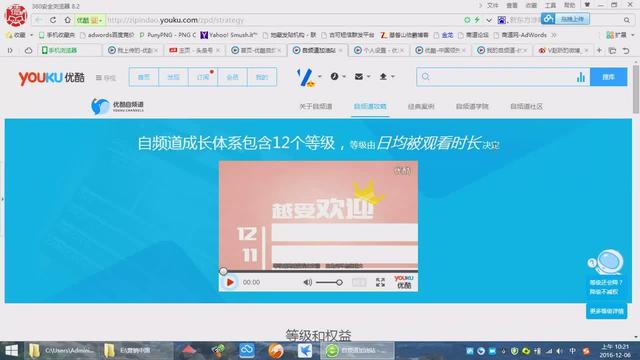The width and height of the screenshot is (640, 360).
Task: Click the 首页 button in Youku header
Action: click(x=144, y=77)
